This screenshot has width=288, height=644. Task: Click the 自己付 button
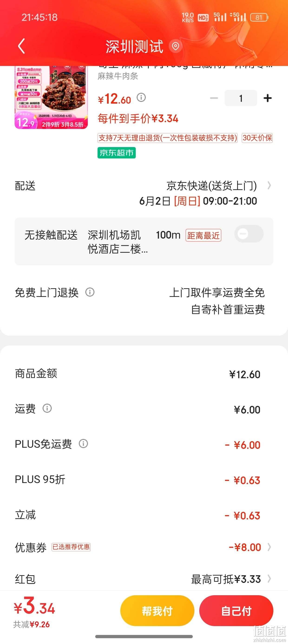click(236, 611)
